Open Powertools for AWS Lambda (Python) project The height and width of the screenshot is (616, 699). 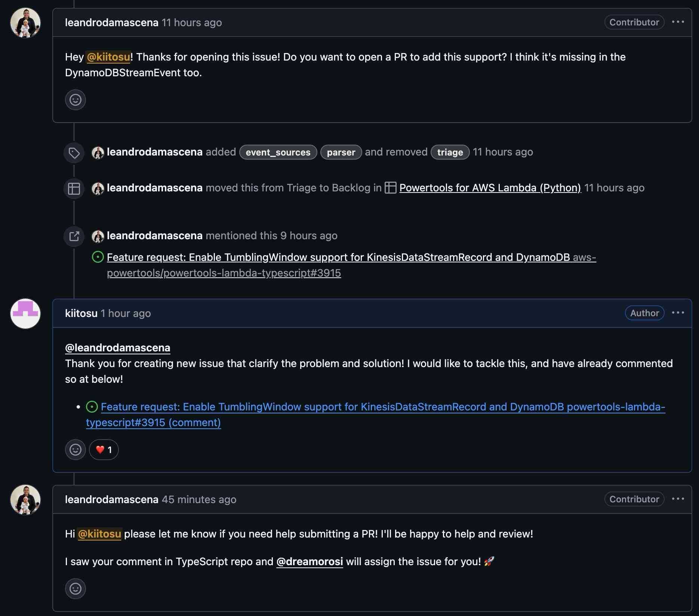(490, 188)
